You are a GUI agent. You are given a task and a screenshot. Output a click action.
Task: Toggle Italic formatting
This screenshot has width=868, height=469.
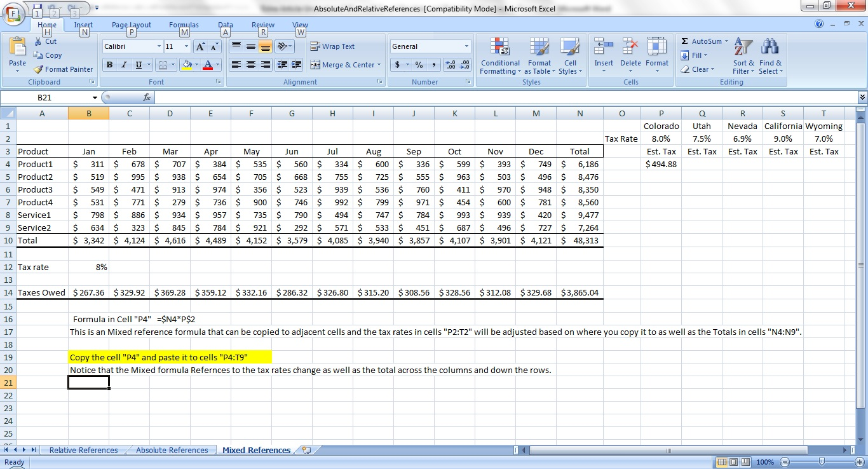click(123, 65)
